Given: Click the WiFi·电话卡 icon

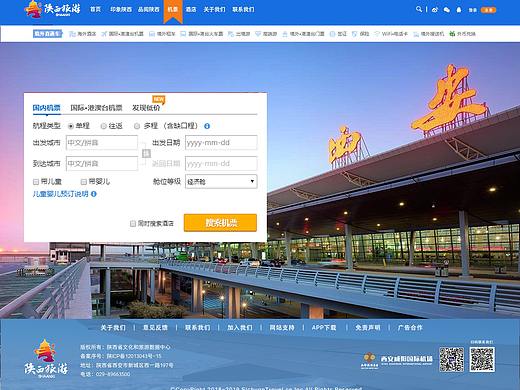Looking at the screenshot, I should (377, 34).
